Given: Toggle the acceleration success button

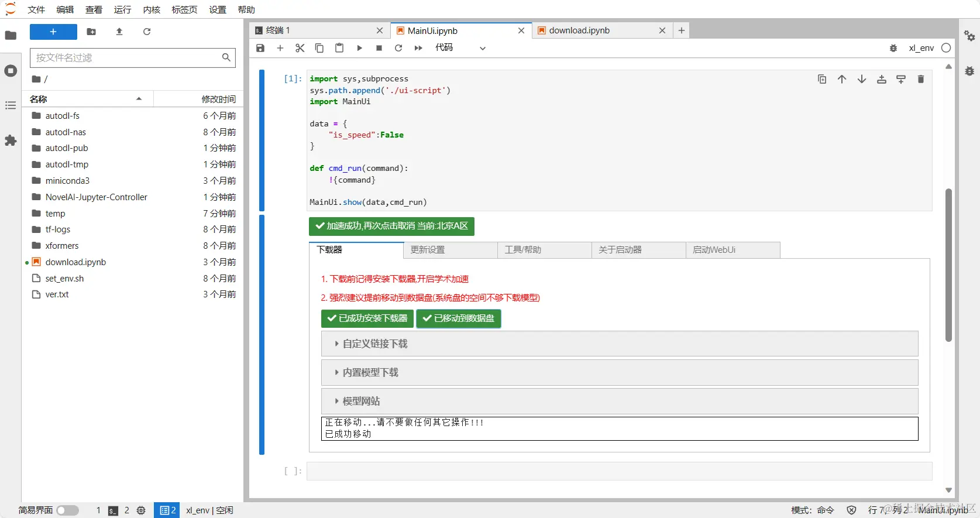Looking at the screenshot, I should (x=391, y=226).
